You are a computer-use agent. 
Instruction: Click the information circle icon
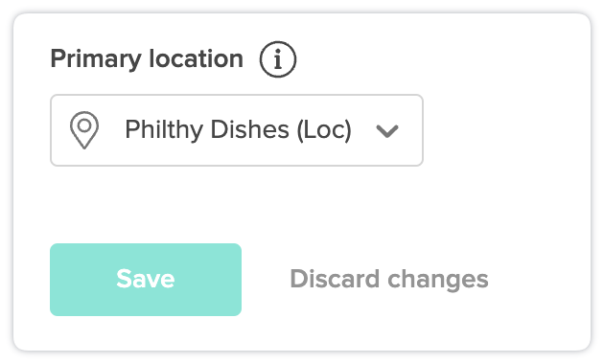click(278, 59)
